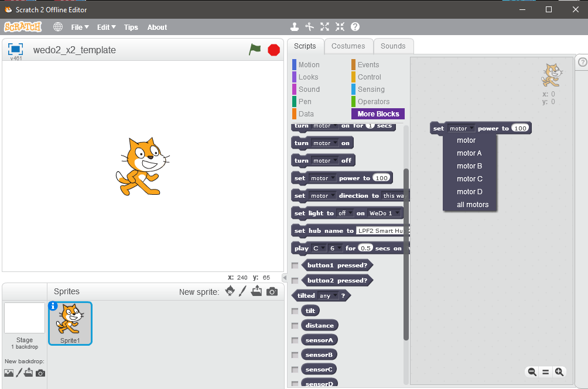The width and height of the screenshot is (588, 389).
Task: Switch to the Costumes tab
Action: click(x=348, y=46)
